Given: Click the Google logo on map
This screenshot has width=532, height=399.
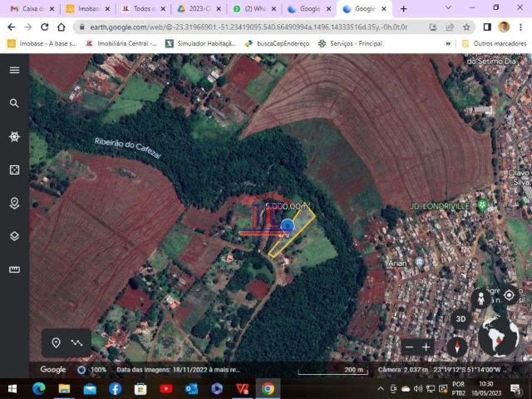Looking at the screenshot, I should pos(53,369).
